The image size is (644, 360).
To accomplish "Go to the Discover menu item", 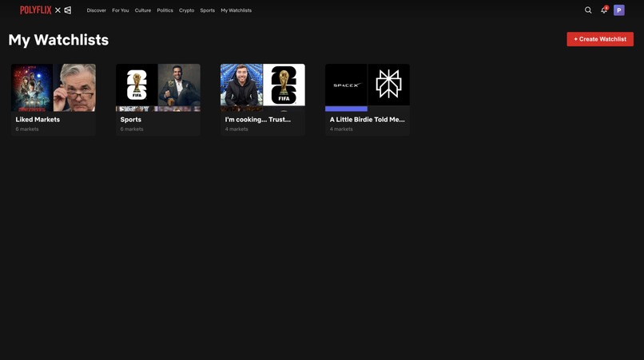I will 97,10.
